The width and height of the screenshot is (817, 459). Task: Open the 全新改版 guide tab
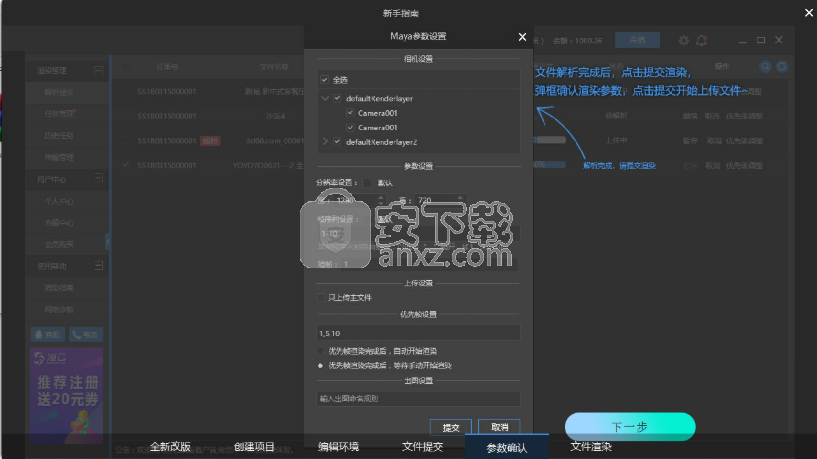[170, 446]
